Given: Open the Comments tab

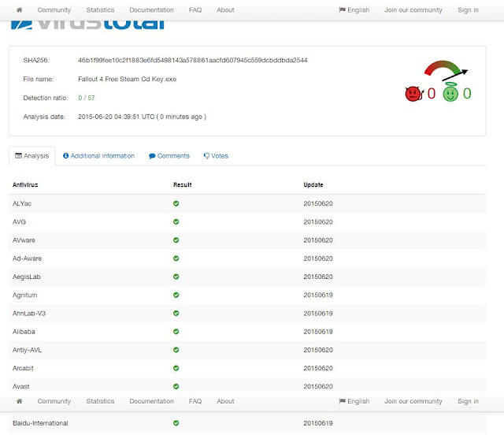Looking at the screenshot, I should [169, 156].
